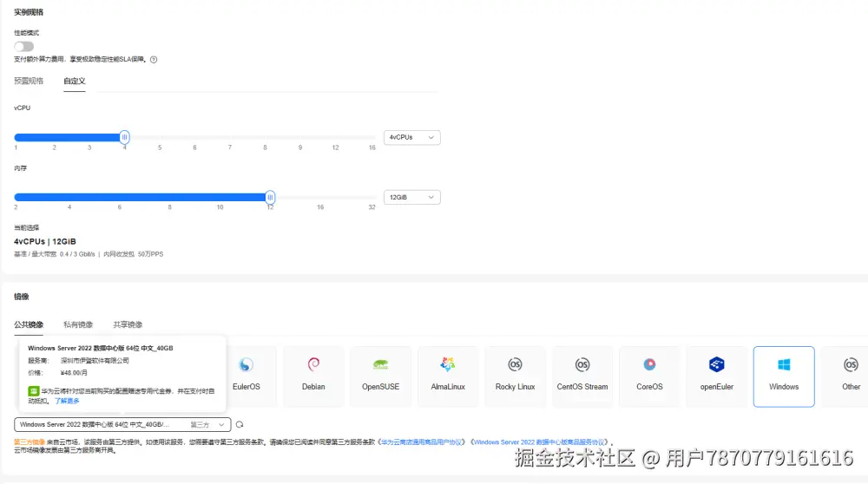
Task: Click the green voucher icon in tooltip
Action: 33,391
